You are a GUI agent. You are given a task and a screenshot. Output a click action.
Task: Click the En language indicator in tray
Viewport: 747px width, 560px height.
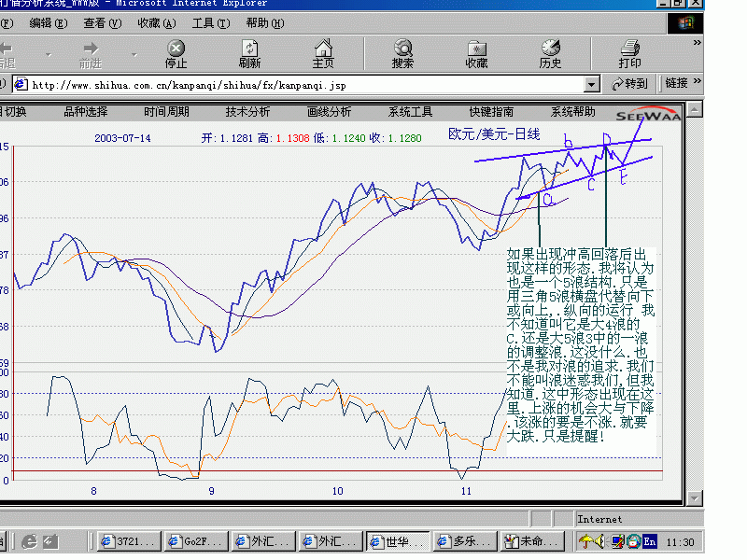(x=649, y=541)
